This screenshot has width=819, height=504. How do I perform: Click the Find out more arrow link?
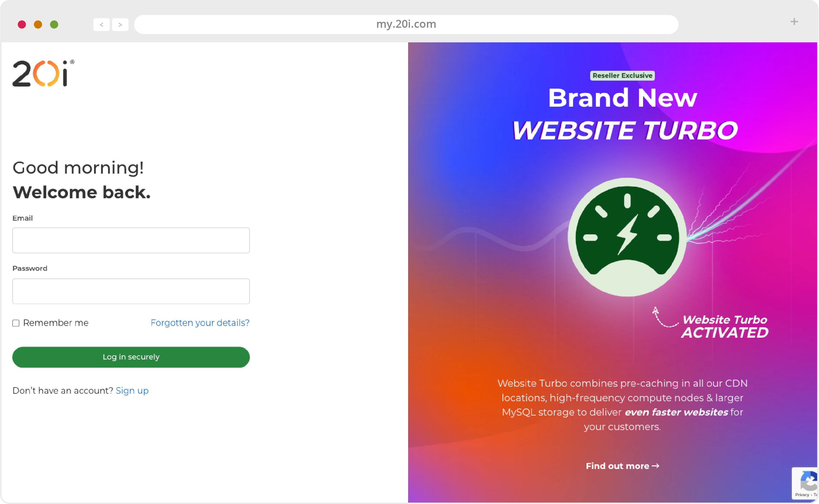tap(622, 465)
